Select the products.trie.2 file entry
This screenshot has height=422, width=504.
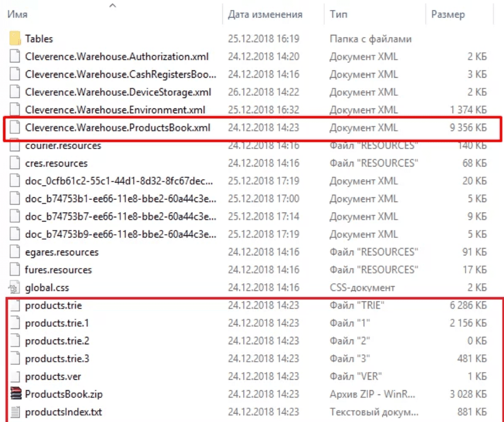[x=57, y=341]
